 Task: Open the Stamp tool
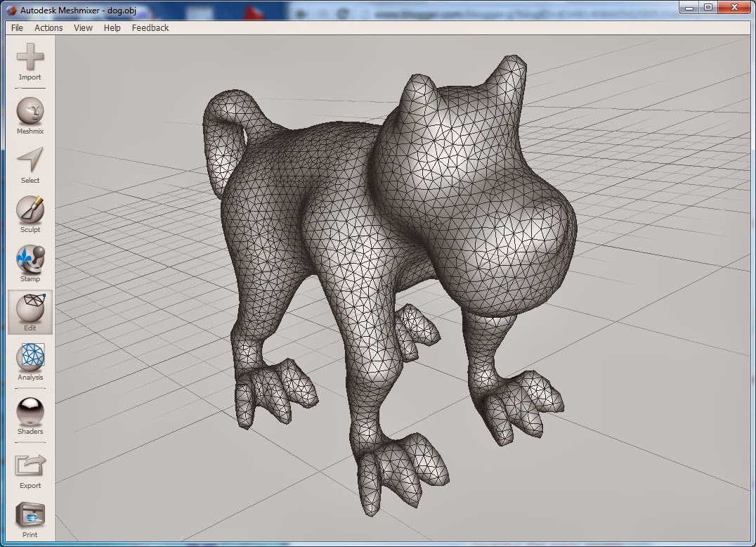click(30, 259)
